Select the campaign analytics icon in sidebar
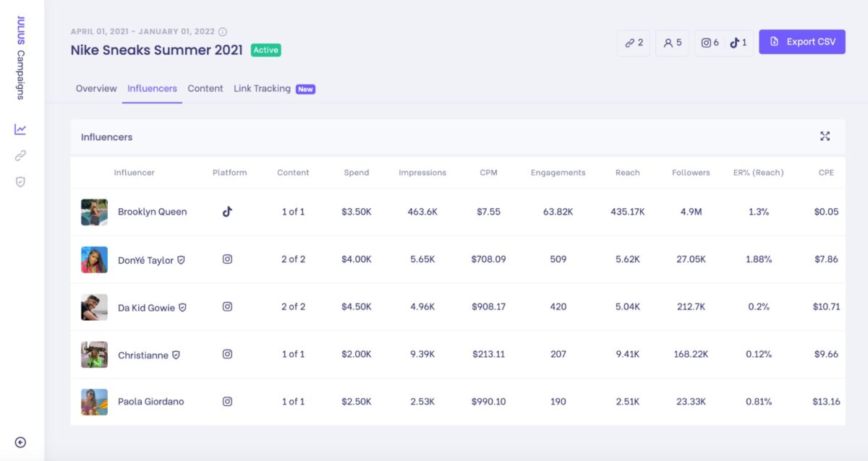Viewport: 868px width, 461px height. click(20, 129)
